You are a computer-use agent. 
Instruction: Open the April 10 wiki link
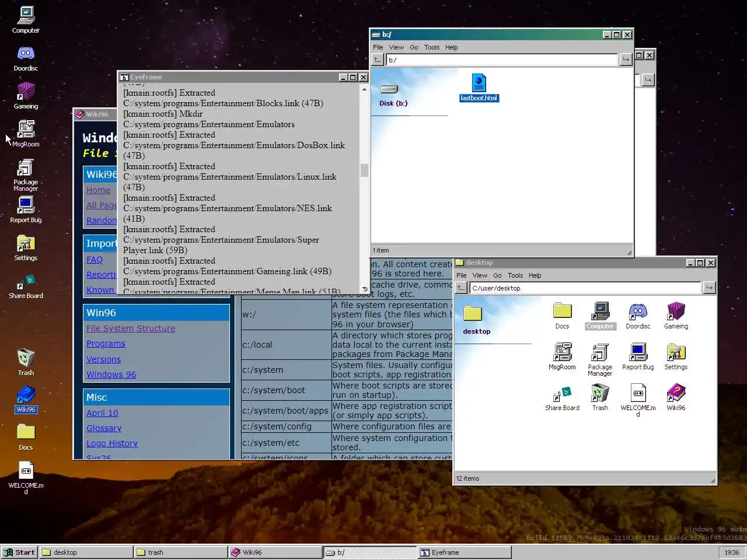tap(102, 413)
